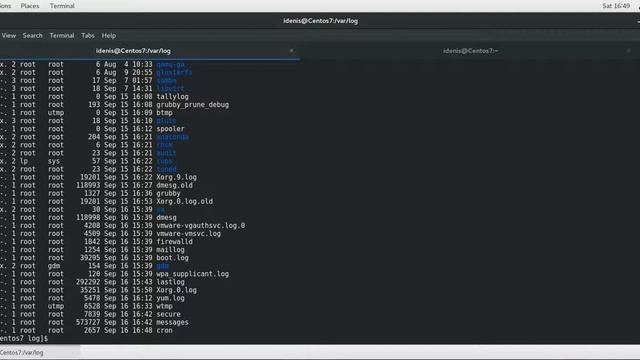Click the grubby_prune_debug file name
The height and width of the screenshot is (360, 640).
(193, 105)
